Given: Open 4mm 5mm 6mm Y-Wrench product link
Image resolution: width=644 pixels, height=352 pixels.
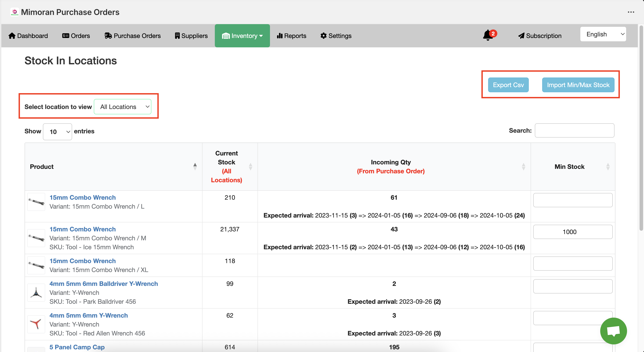Looking at the screenshot, I should click(x=88, y=316).
